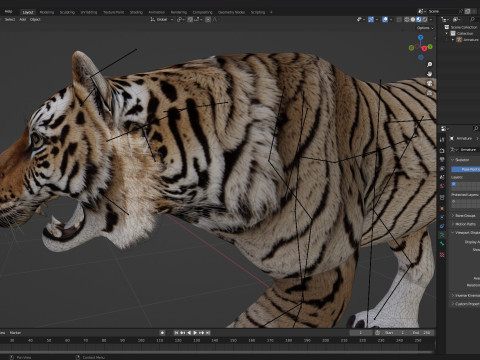Click the current frame number field
This screenshot has height=360, width=480.
(360, 333)
